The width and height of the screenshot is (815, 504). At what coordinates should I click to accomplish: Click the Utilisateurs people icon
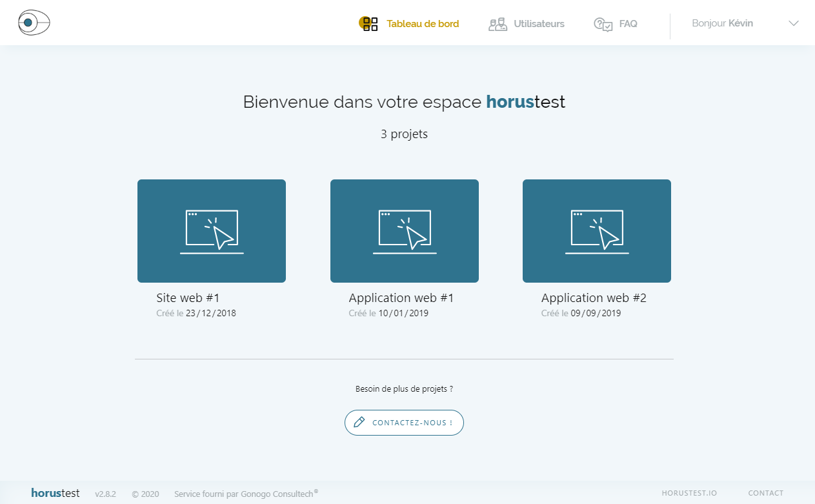pyautogui.click(x=498, y=25)
